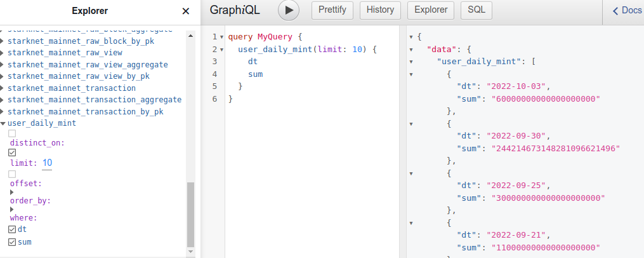Click result sum "2442146731482810966­21496"
Image resolution: width=644 pixels, height=258 pixels.
556,148
